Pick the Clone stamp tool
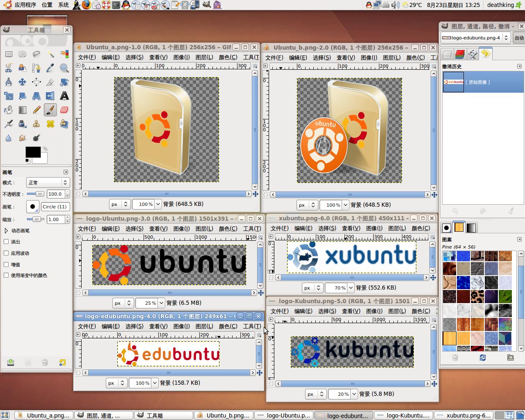Viewport: 525px width, 420px height. coord(37,124)
